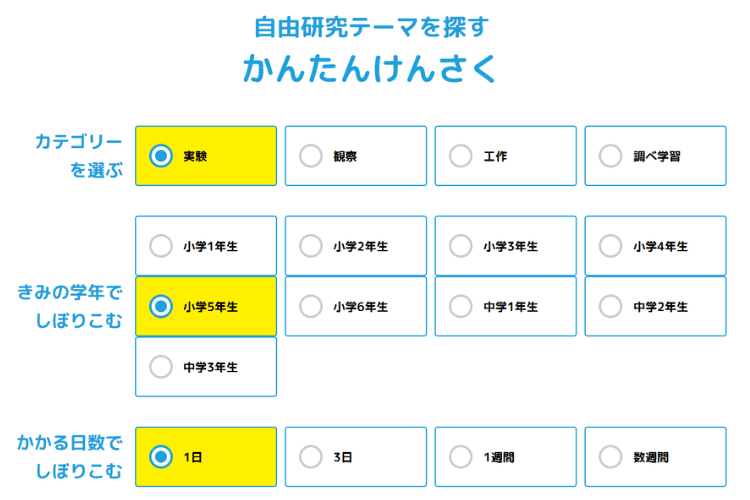Select the 1週間 duration option
Viewport: 750px width, 500px height.
click(x=461, y=457)
